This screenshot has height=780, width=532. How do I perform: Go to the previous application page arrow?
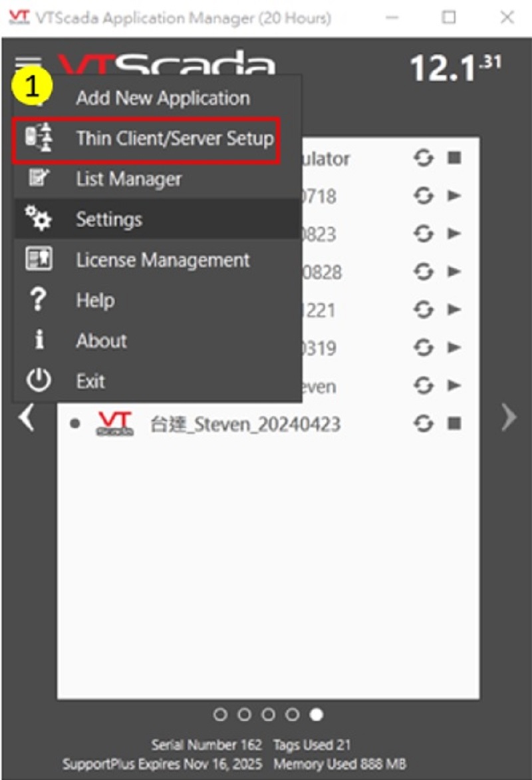(x=27, y=417)
